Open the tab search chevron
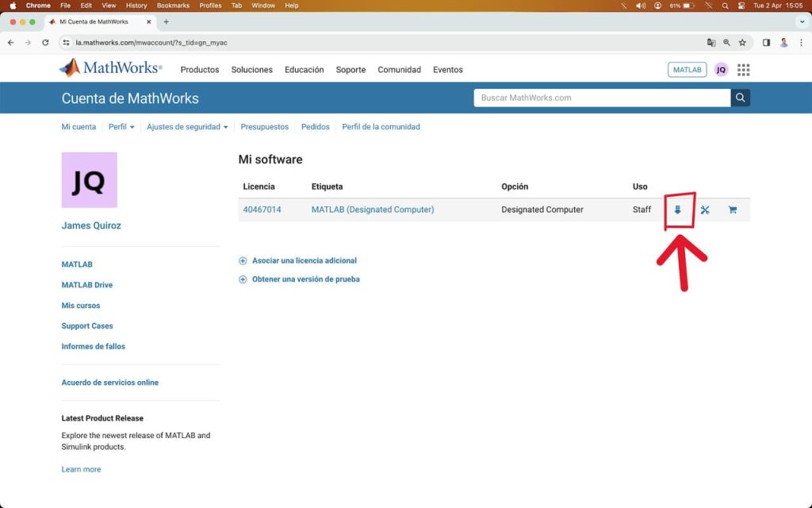 (802, 21)
